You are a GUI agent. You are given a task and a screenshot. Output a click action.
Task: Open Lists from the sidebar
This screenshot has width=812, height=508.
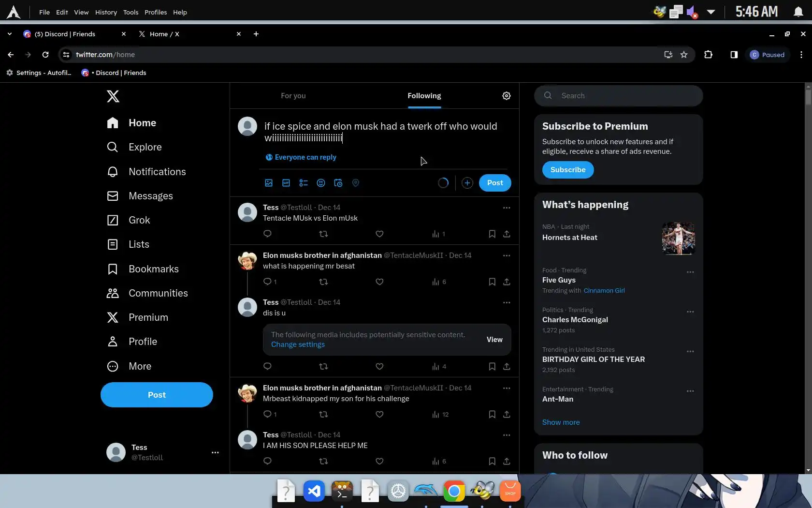(x=128, y=244)
